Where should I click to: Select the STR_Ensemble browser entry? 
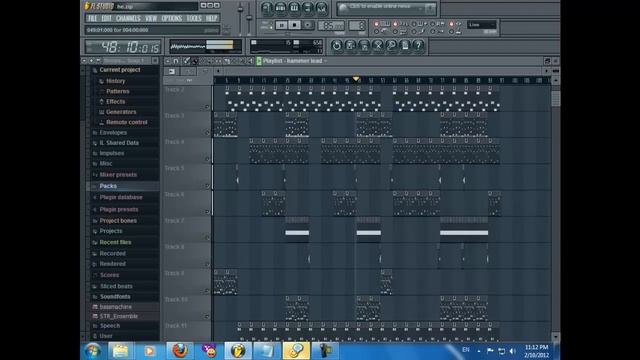(x=119, y=316)
